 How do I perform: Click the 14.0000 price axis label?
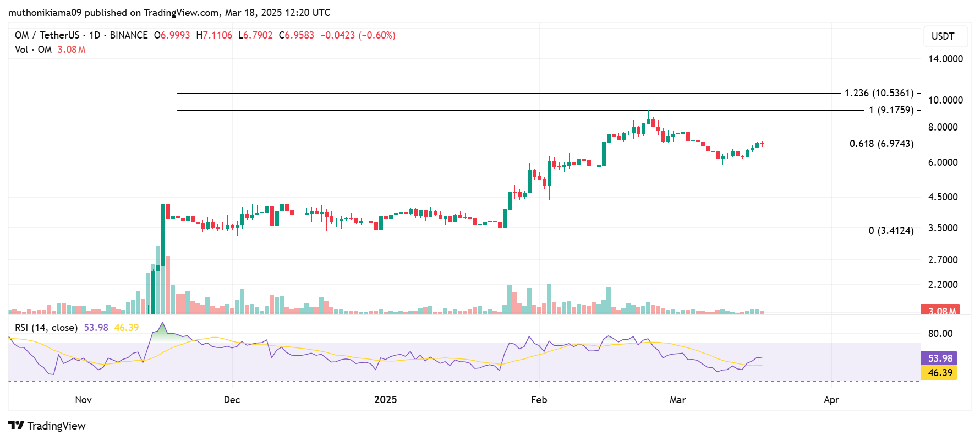(x=945, y=59)
